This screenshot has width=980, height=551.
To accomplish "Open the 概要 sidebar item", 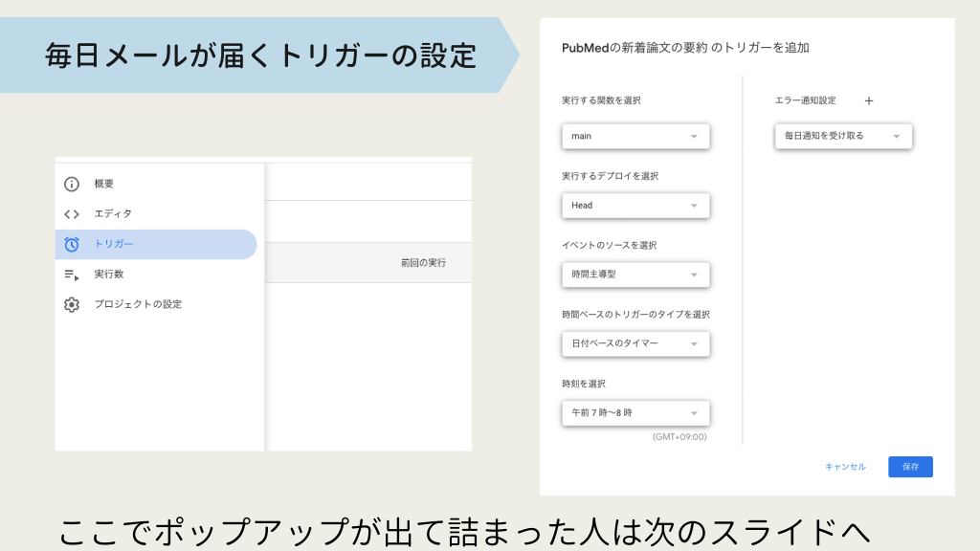I will tap(104, 185).
